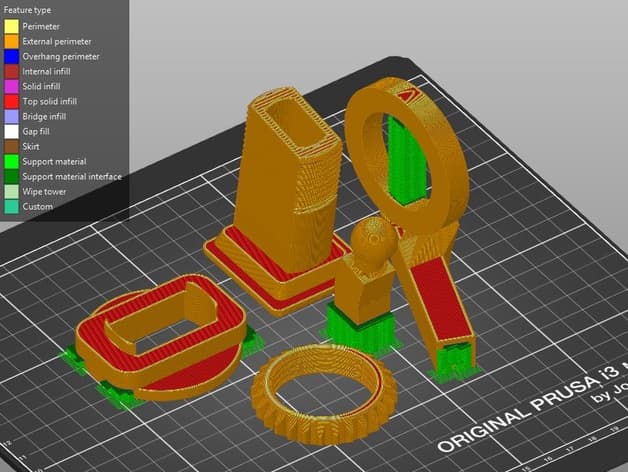Click the white Gap fill swatch
The height and width of the screenshot is (472, 628).
click(x=11, y=132)
